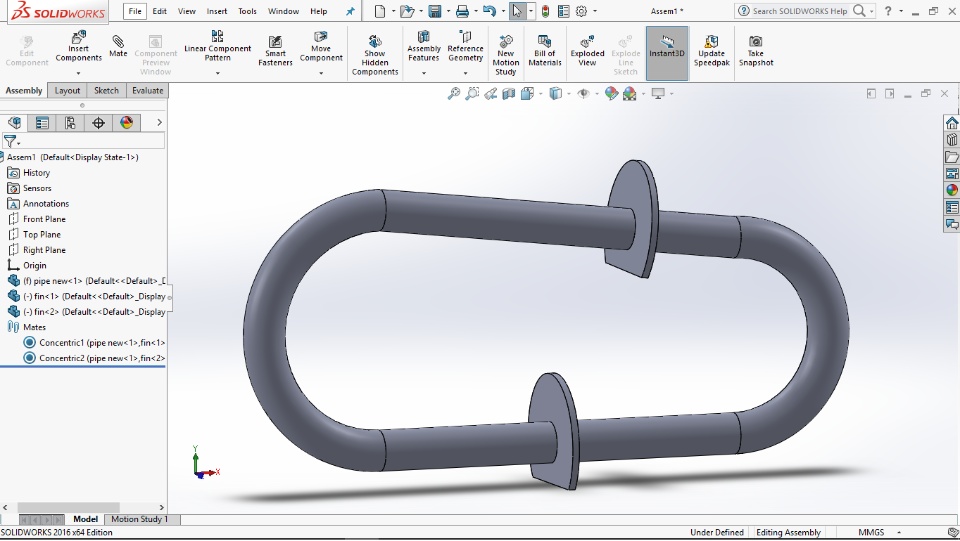The height and width of the screenshot is (541, 960).
Task: Expand Assembly Features dropdown arrow
Action: pos(424,73)
